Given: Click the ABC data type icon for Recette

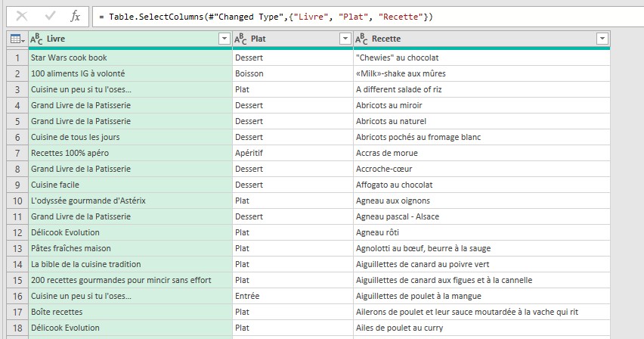Looking at the screenshot, I should [361, 39].
